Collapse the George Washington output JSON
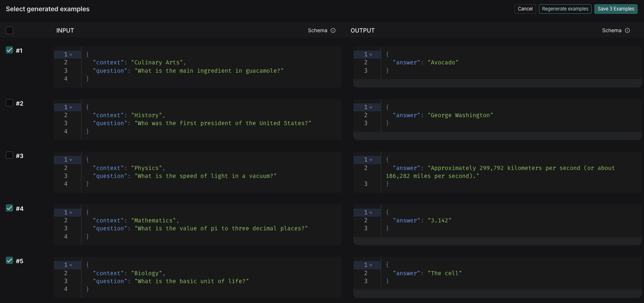644x303 pixels. click(x=371, y=107)
